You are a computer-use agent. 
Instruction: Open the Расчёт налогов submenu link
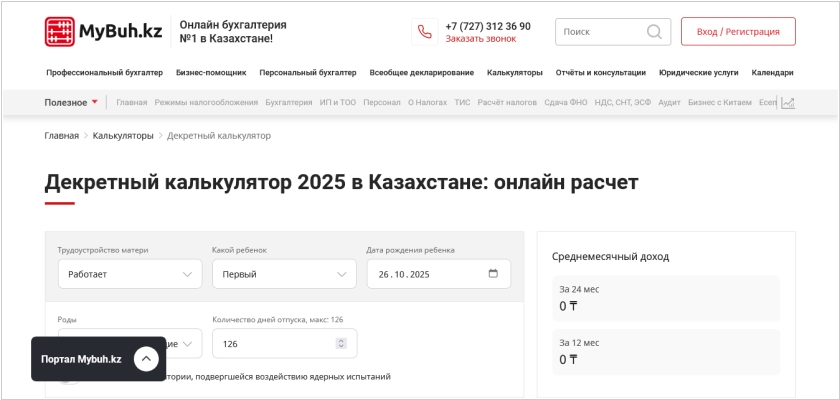pos(507,103)
